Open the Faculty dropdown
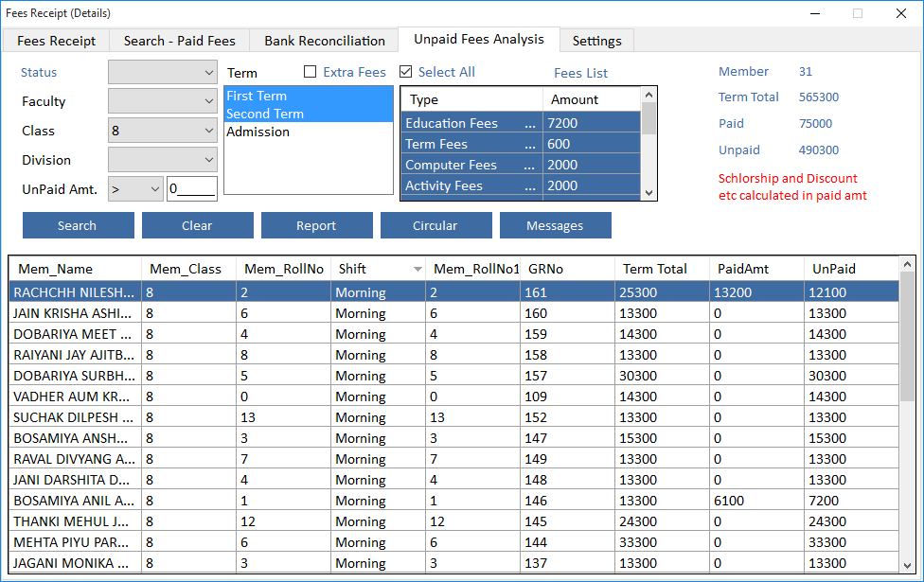 click(163, 101)
